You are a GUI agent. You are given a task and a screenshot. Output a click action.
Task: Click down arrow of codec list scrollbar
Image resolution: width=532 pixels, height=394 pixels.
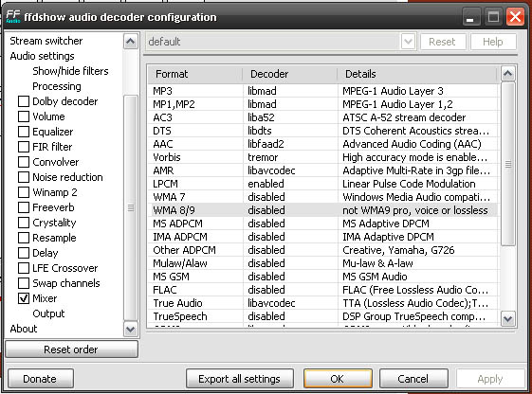pyautogui.click(x=508, y=318)
